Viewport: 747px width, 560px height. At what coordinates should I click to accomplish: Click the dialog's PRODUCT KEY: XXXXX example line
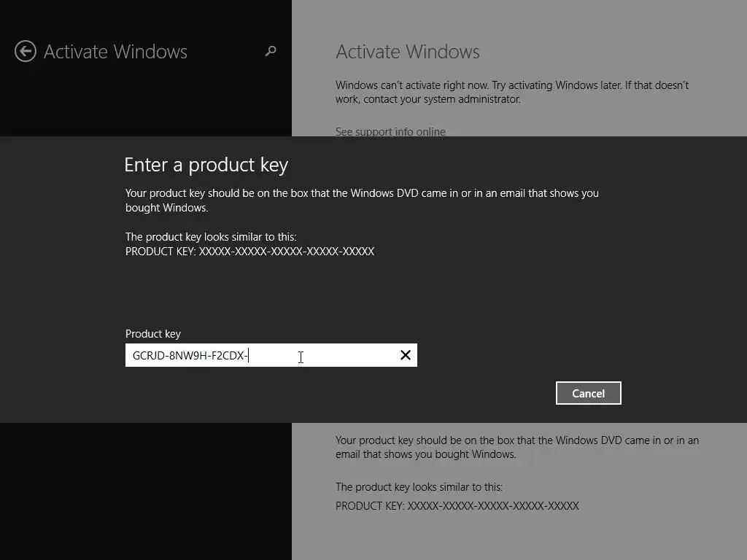click(249, 252)
